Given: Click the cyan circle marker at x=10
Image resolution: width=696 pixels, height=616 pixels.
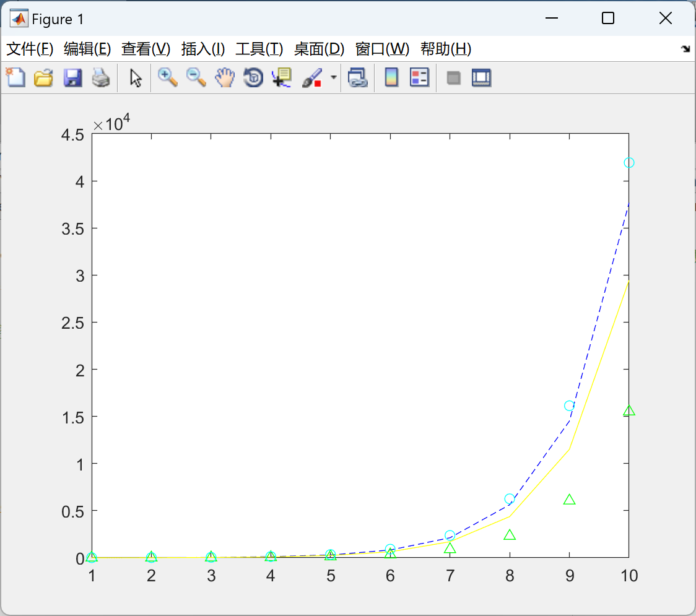Looking at the screenshot, I should click(x=629, y=163).
